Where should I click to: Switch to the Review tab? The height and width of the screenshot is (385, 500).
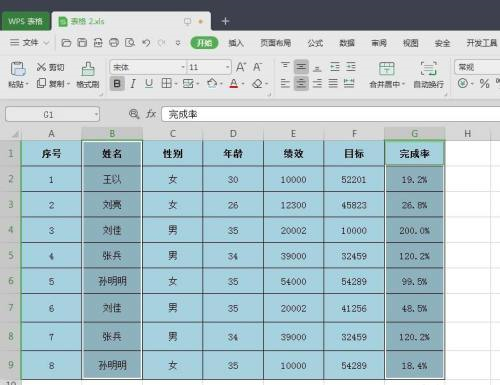(x=379, y=43)
